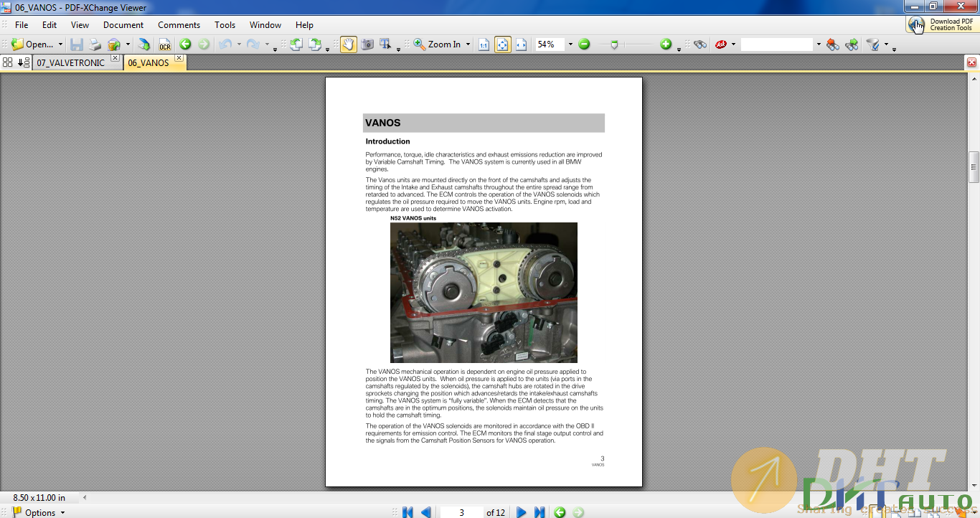Image resolution: width=980 pixels, height=518 pixels.
Task: Select the Snapshot camera tool
Action: [367, 44]
